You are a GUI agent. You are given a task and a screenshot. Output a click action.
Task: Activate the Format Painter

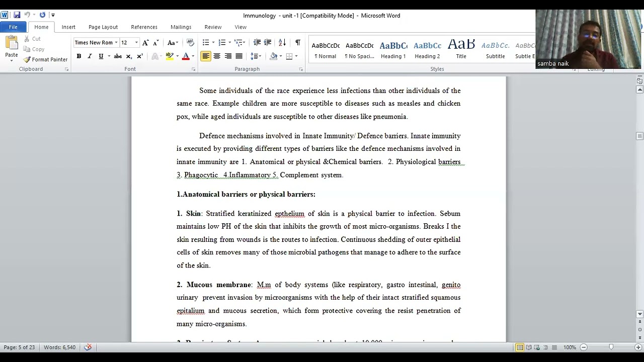point(45,59)
